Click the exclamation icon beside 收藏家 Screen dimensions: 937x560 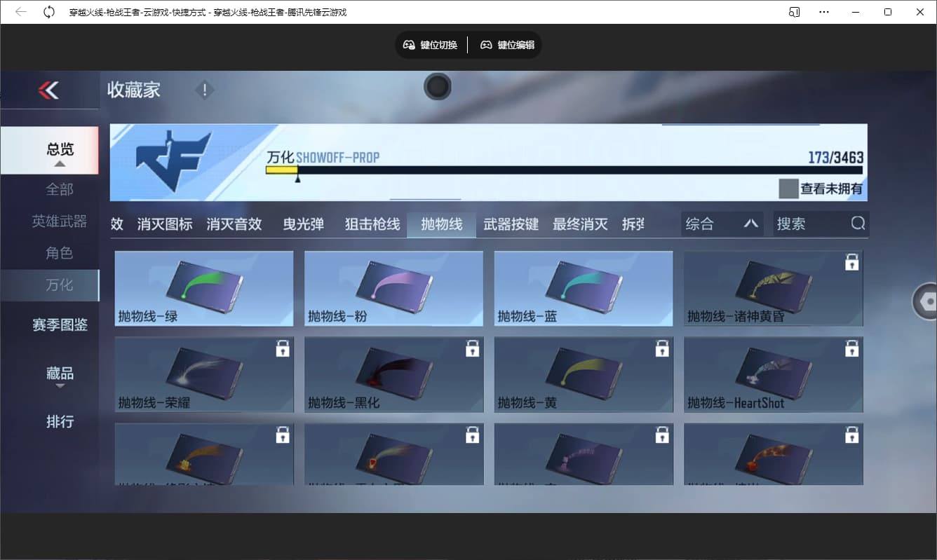(204, 90)
